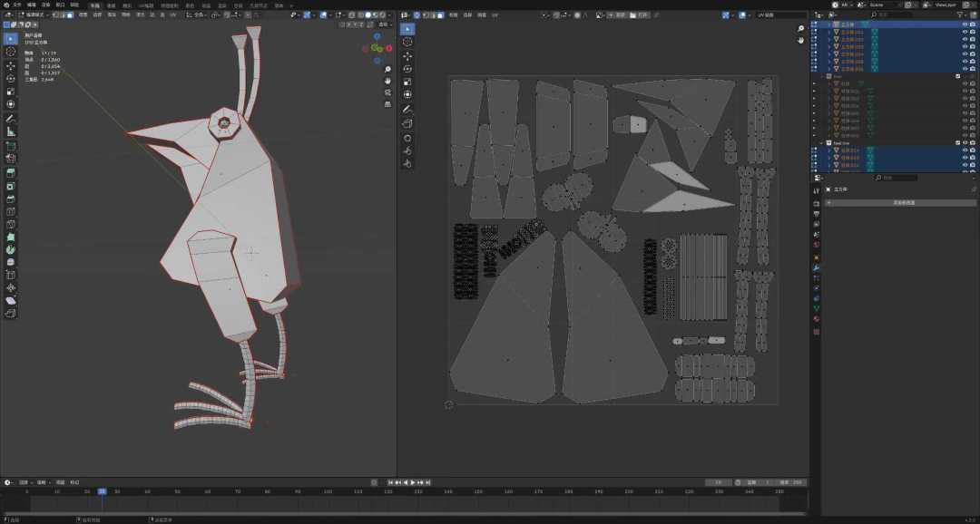Toggle face select mode in 3D viewport header
The width and height of the screenshot is (980, 524).
(69, 15)
